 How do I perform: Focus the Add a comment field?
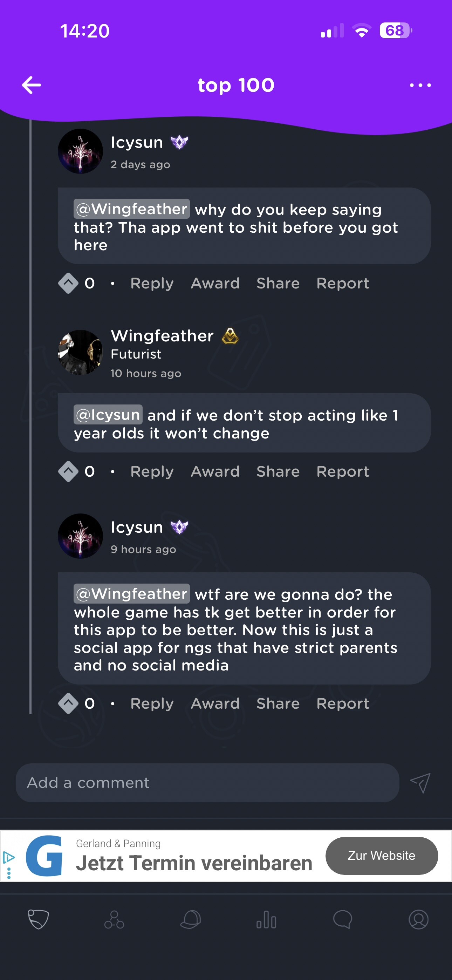pyautogui.click(x=207, y=783)
